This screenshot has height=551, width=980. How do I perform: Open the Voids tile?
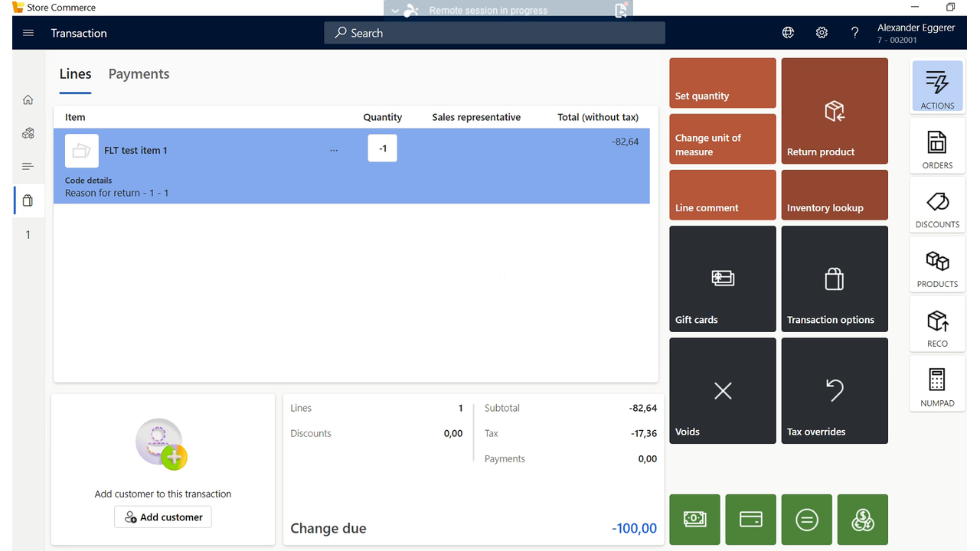point(723,390)
